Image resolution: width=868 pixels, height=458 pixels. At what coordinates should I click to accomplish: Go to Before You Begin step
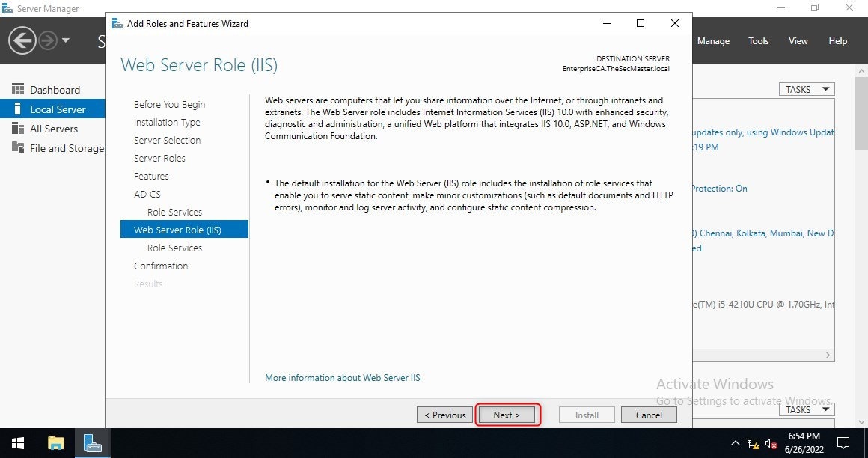click(169, 104)
